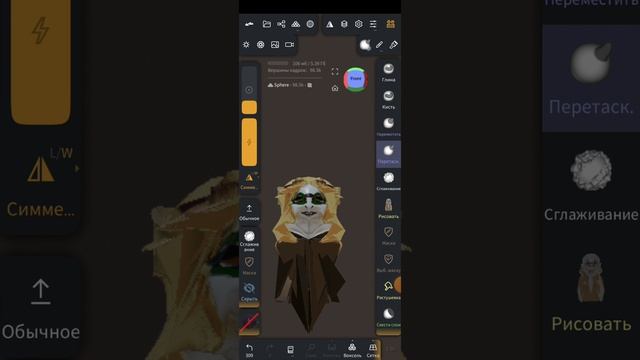Image resolution: width=640 pixels, height=360 pixels.
Task: Open the Background image menu
Action: (275, 44)
